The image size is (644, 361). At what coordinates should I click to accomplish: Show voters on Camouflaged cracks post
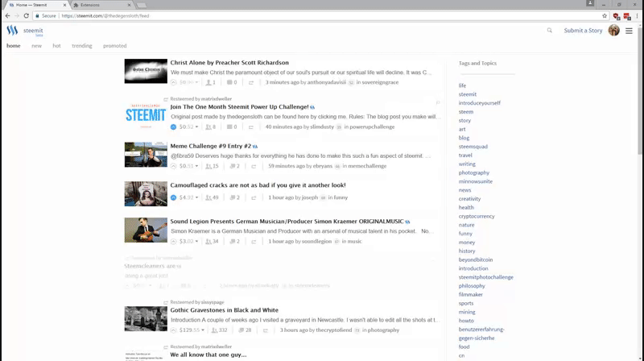(212, 197)
